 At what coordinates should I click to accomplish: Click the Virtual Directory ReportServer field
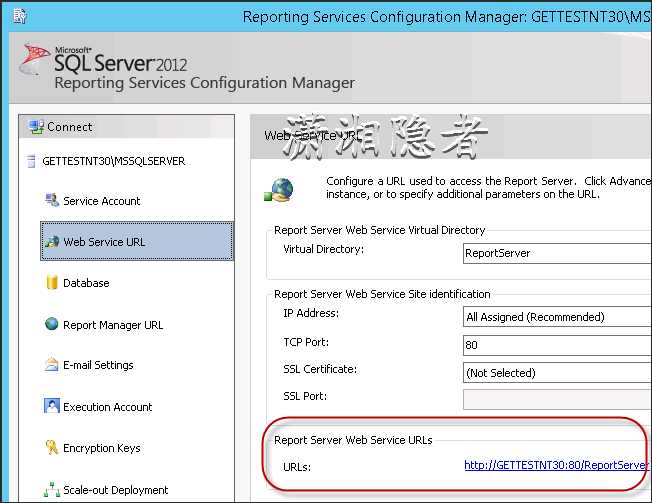point(557,253)
